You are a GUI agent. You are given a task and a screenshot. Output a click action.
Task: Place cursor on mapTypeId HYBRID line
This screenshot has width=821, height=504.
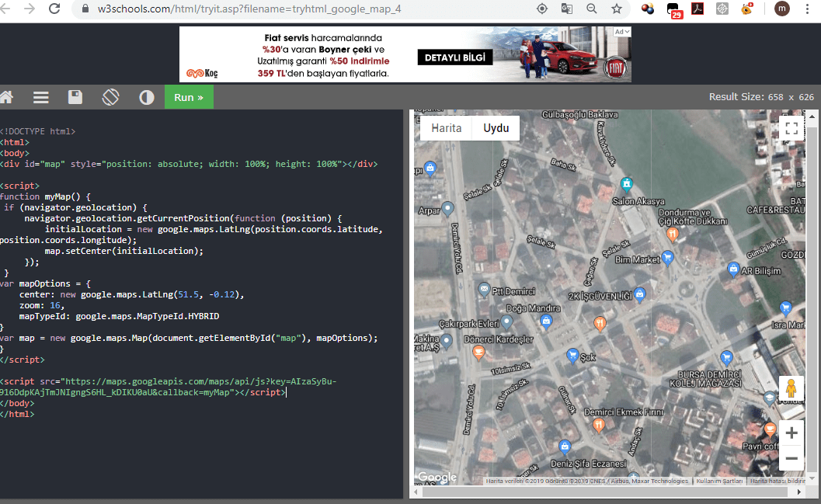point(120,317)
